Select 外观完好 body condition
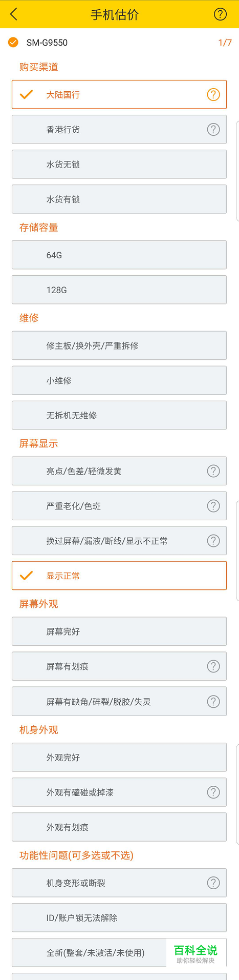This screenshot has height=980, width=239. (119, 757)
